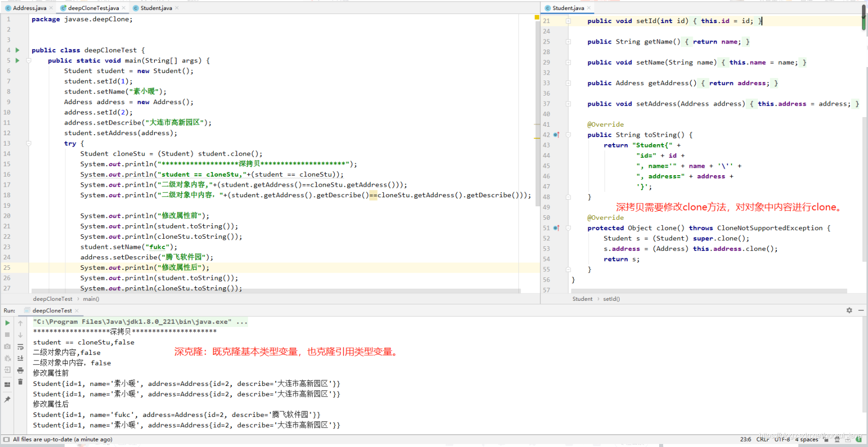Open line separator CRLF selector
The width and height of the screenshot is (868, 447).
click(763, 439)
